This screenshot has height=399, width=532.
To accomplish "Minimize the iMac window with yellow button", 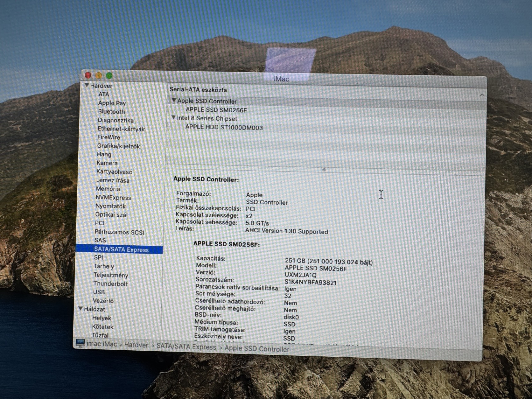I will pyautogui.click(x=99, y=75).
